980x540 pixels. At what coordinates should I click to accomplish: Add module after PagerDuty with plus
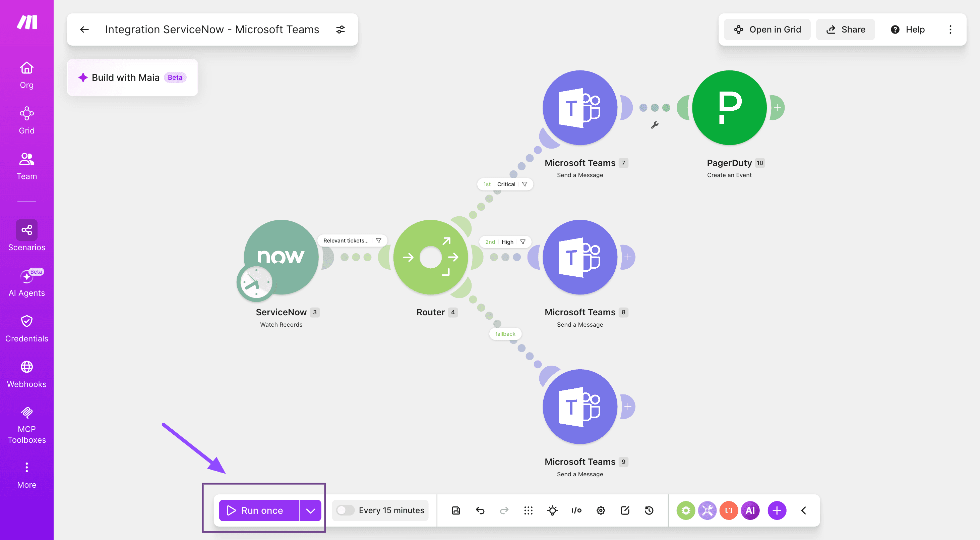777,107
